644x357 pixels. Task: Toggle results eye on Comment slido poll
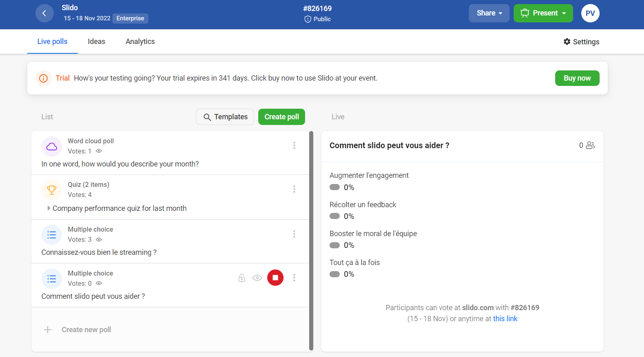pos(257,278)
